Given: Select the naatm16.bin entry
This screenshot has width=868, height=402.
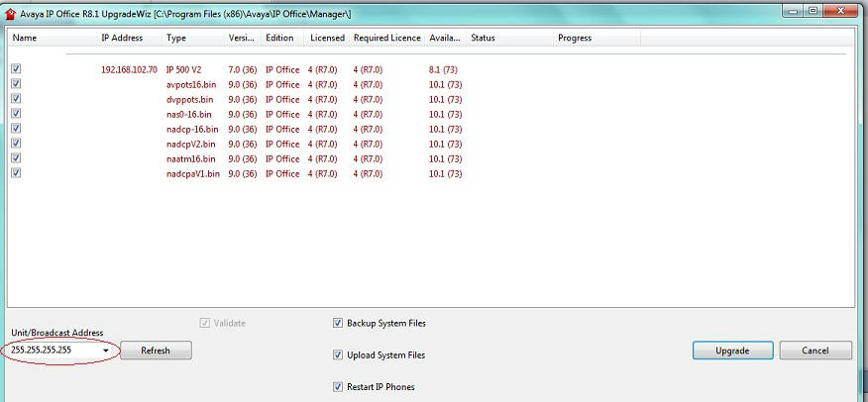Looking at the screenshot, I should (191, 159).
